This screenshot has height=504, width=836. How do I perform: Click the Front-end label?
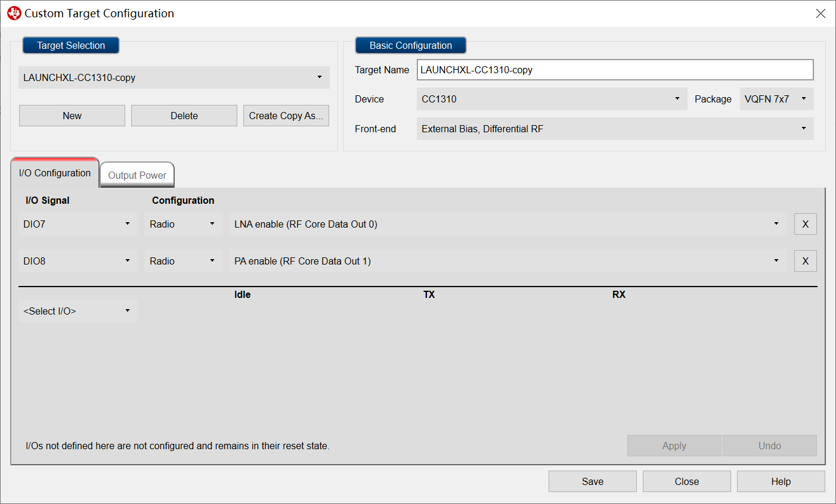point(376,129)
